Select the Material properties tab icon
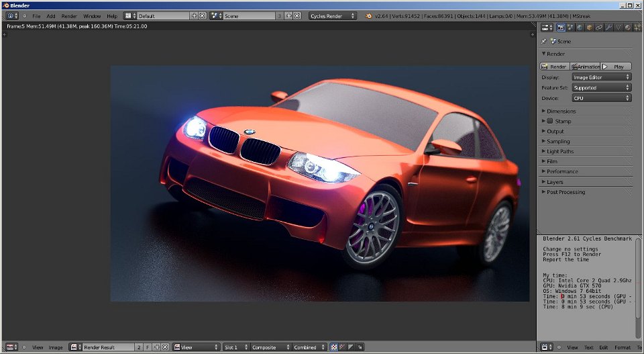This screenshot has width=644, height=354. 627,28
